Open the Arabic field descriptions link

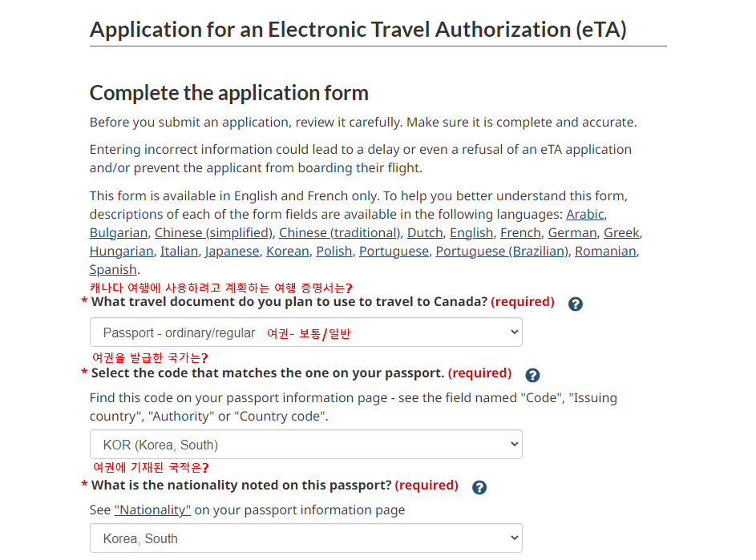(x=585, y=214)
